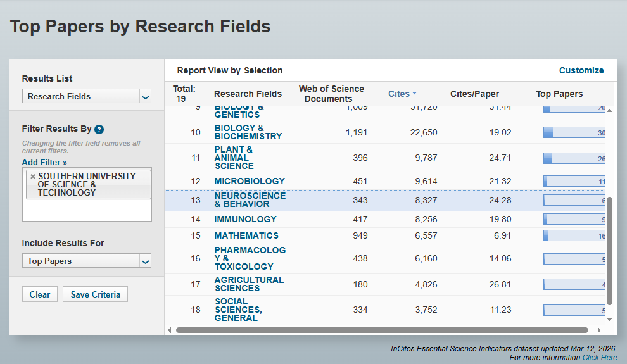Click the Cites sort arrow
This screenshot has width=627, height=364.
point(414,94)
